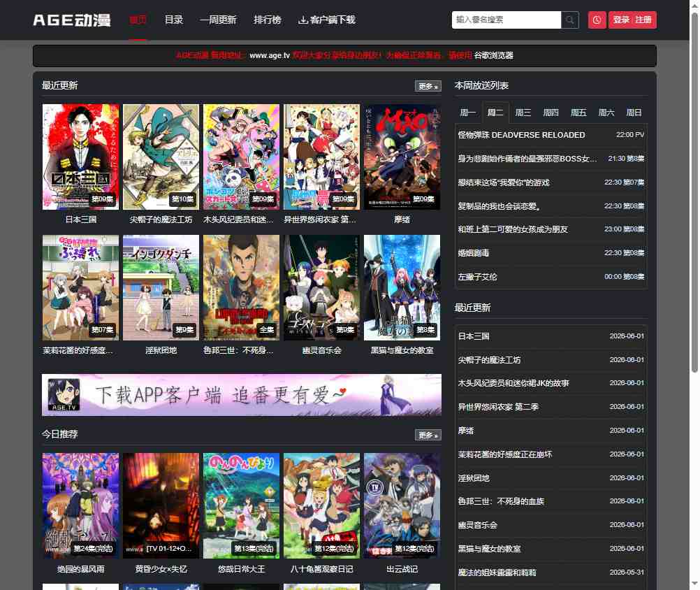Click 更多 button beside 今日推荐
The image size is (700, 590).
(x=428, y=435)
